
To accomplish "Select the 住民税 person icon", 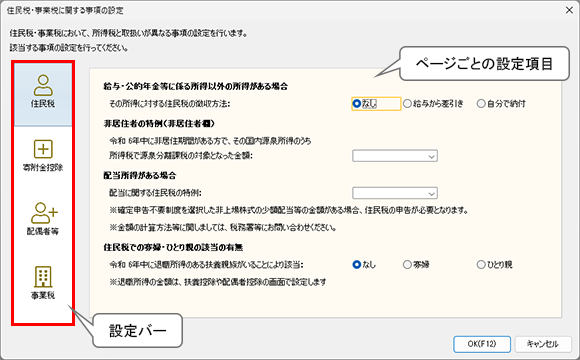I will click(x=43, y=85).
